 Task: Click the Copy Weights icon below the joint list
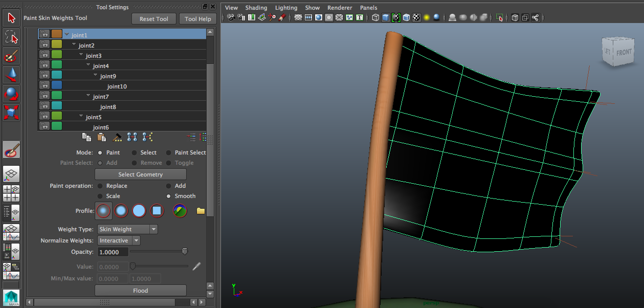pyautogui.click(x=86, y=137)
